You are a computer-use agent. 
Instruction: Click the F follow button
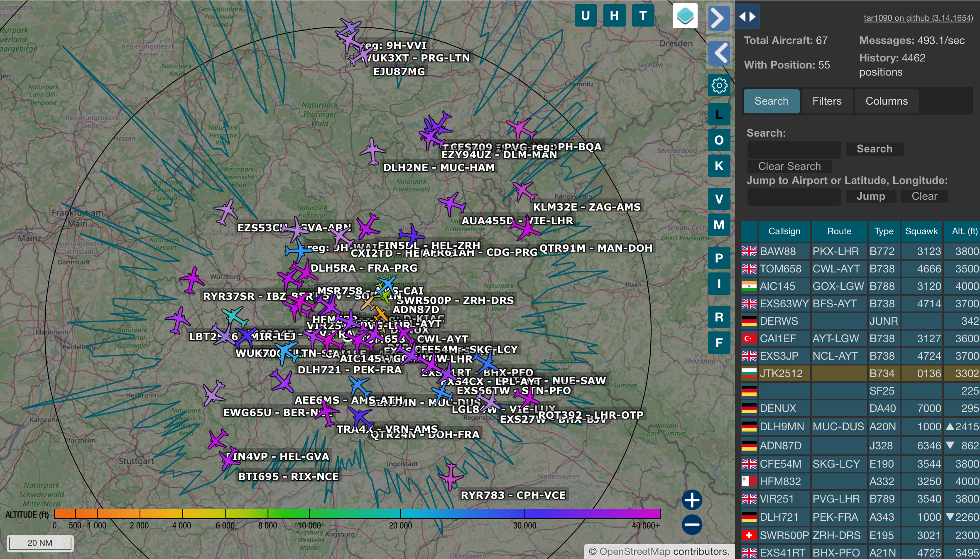click(719, 343)
